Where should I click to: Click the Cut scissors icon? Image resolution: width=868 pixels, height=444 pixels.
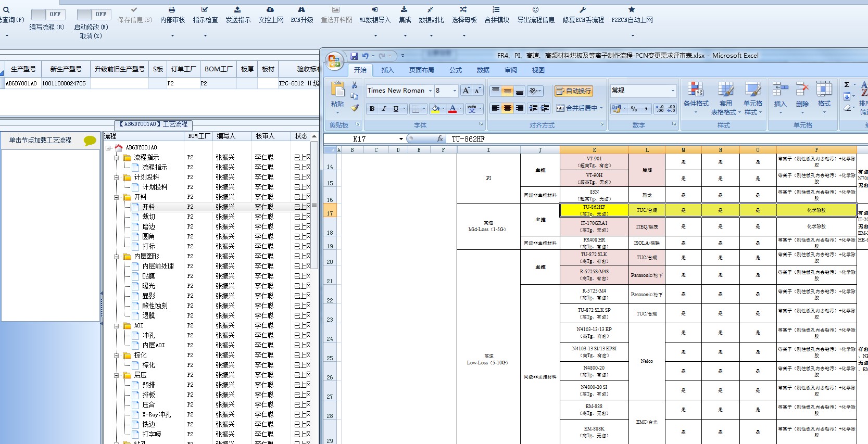(x=354, y=85)
